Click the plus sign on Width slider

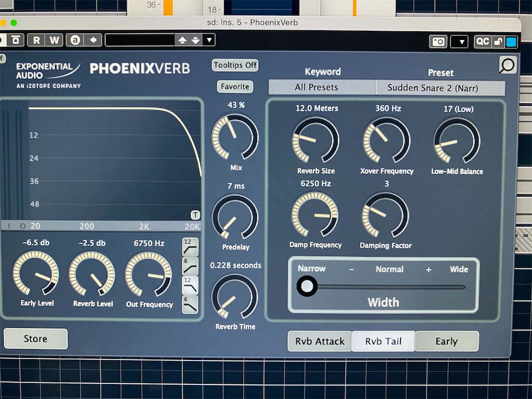click(x=429, y=270)
